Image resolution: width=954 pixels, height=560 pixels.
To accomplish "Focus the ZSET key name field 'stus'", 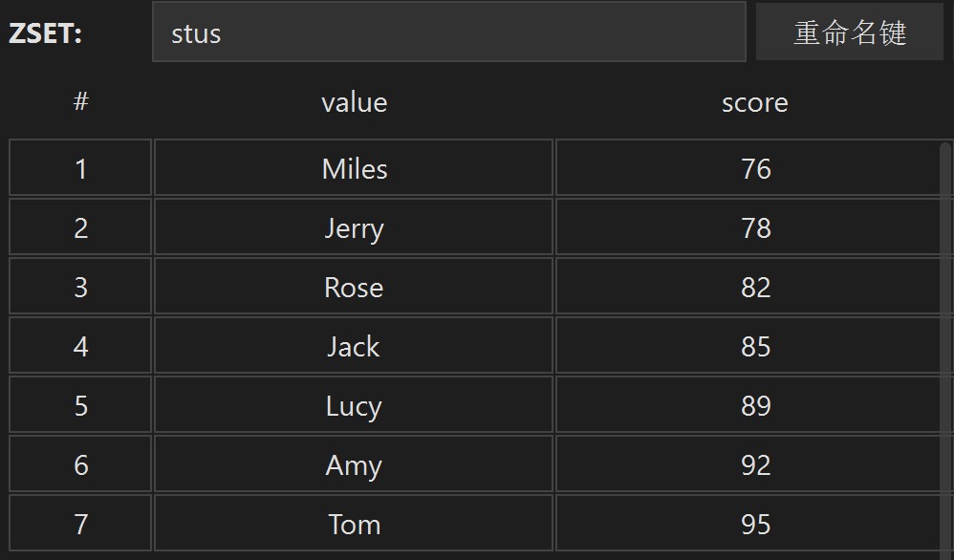I will [x=449, y=32].
